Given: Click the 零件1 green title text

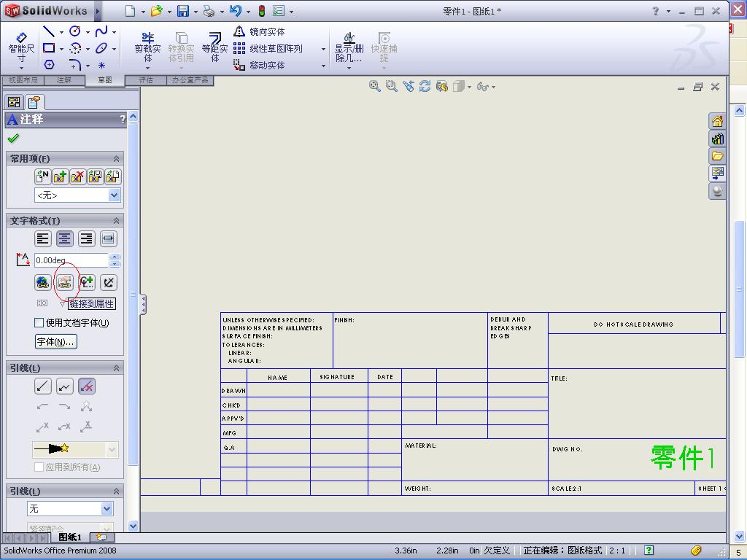Looking at the screenshot, I should (682, 458).
